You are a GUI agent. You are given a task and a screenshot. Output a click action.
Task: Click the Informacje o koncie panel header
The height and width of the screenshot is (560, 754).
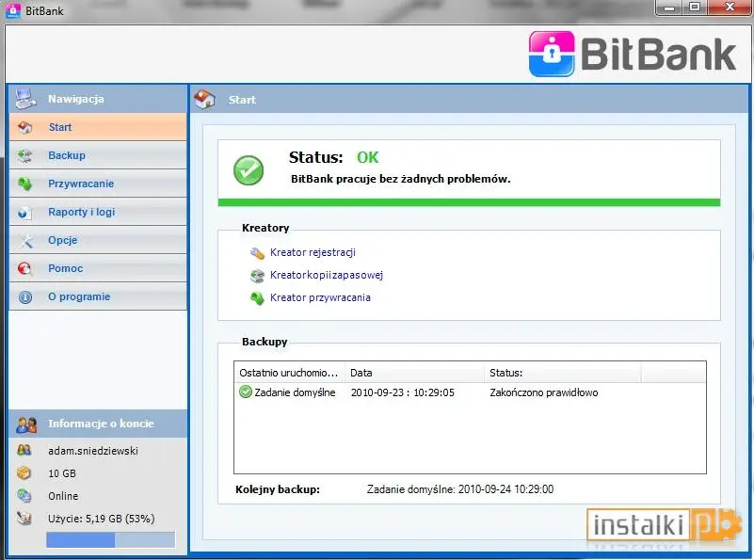pos(98,424)
